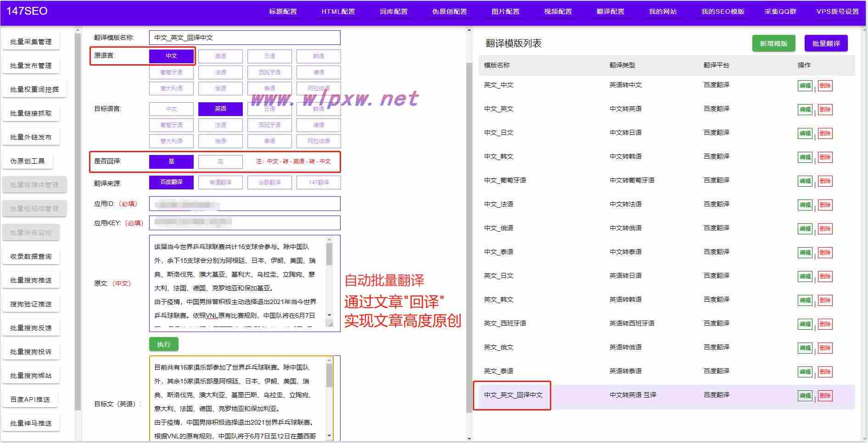Open 批量外链发布 in the sidebar
The height and width of the screenshot is (443, 868).
click(31, 137)
